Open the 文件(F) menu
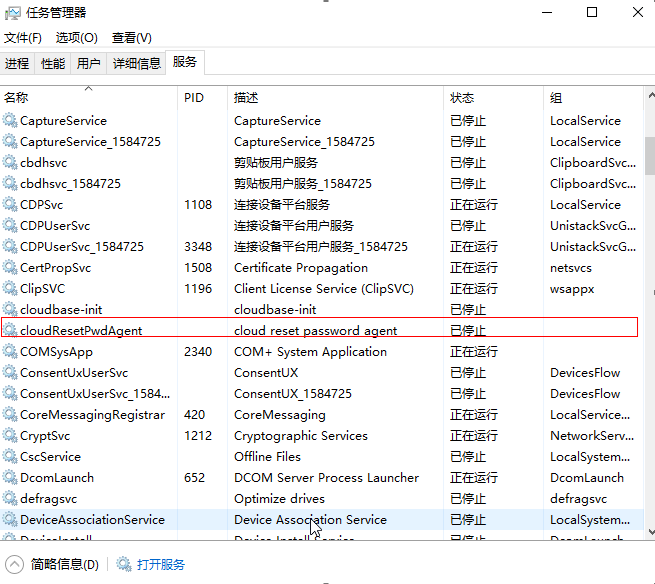Screen dimensions: 655x584 (x=23, y=38)
